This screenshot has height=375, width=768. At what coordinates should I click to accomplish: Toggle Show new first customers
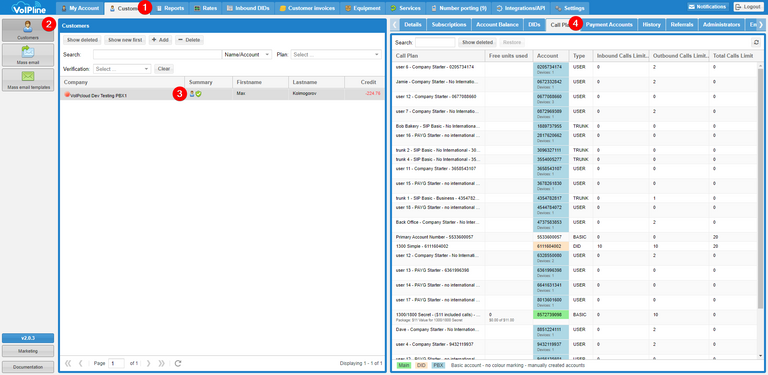point(125,40)
